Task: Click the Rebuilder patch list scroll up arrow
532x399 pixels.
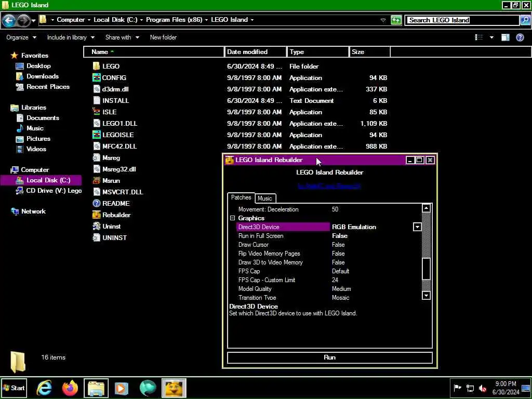Action: pos(426,208)
